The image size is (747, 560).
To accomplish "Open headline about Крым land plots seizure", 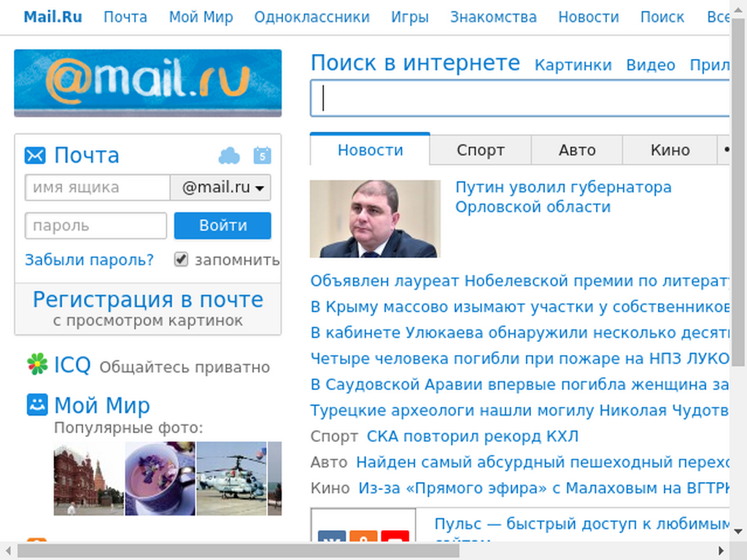I will [x=519, y=307].
